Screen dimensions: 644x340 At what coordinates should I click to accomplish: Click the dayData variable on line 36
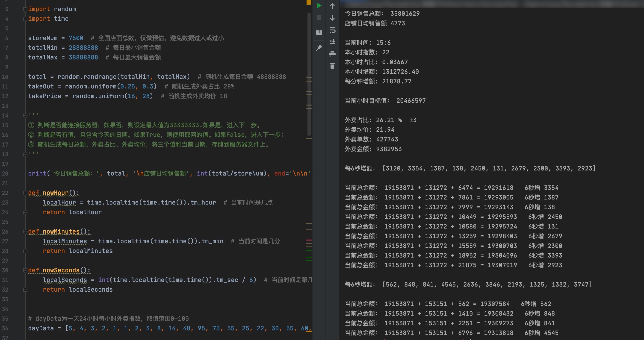coord(41,328)
